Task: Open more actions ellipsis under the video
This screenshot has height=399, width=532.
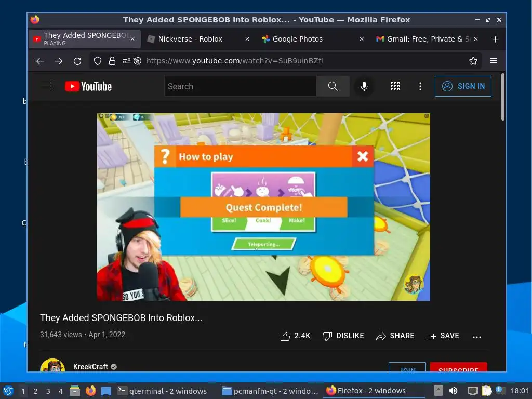Action: (477, 337)
